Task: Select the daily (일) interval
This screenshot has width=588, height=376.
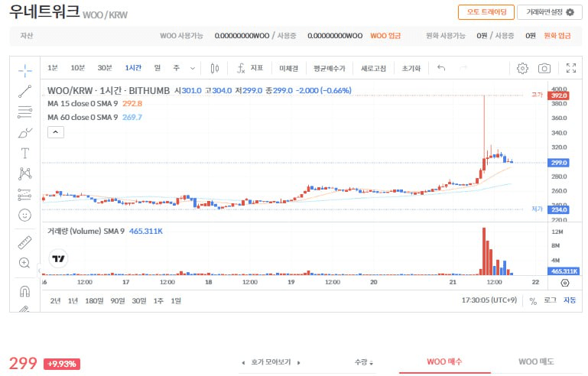Action: click(158, 68)
